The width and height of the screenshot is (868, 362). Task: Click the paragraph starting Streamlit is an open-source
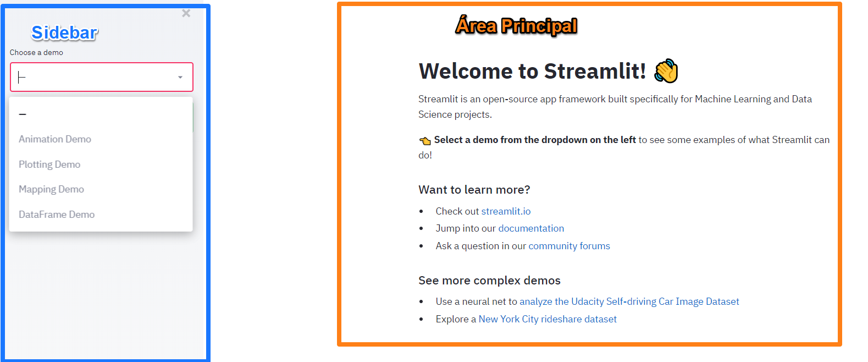[615, 107]
